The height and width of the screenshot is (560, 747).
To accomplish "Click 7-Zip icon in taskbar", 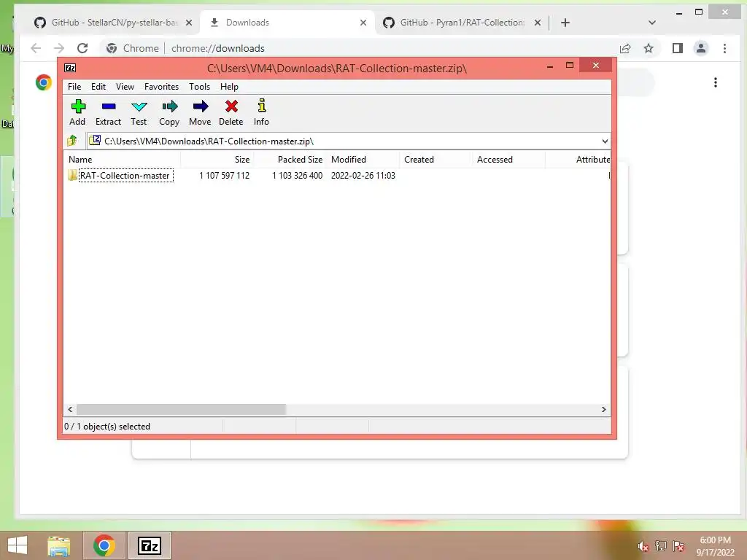I will coord(150,545).
